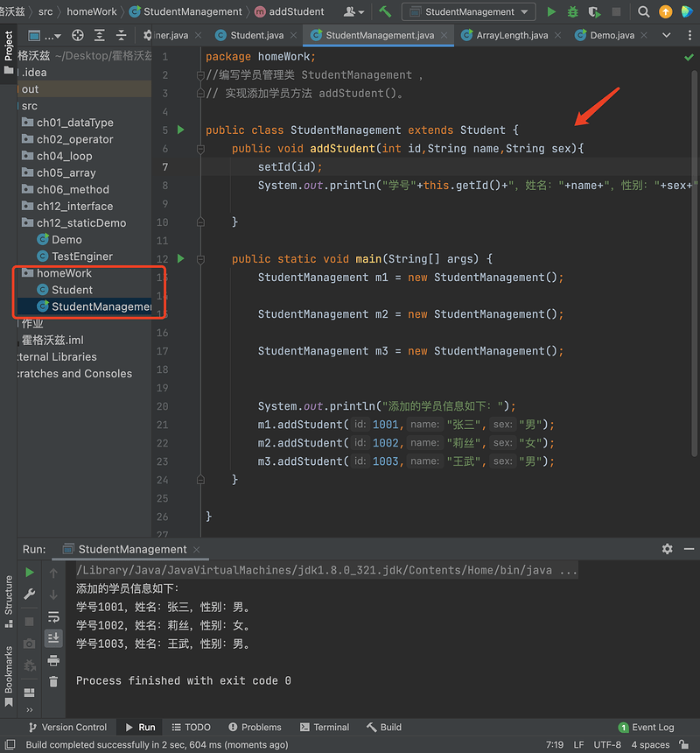The width and height of the screenshot is (700, 753).
Task: Click the 4 spaces indent setting
Action: coord(650,745)
